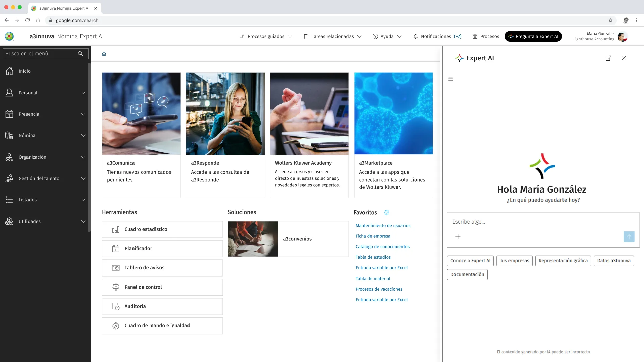This screenshot has width=644, height=362.
Task: Open the a3Marketplace card image
Action: coord(393,114)
